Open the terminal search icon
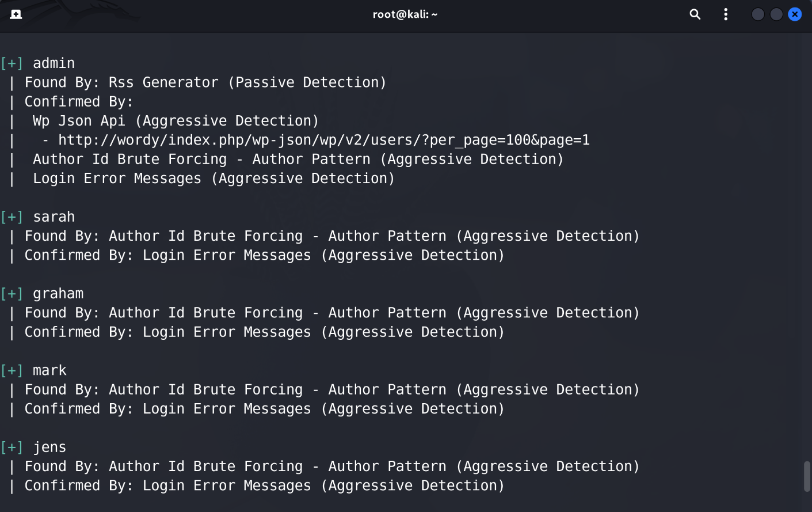The height and width of the screenshot is (512, 812). point(695,14)
